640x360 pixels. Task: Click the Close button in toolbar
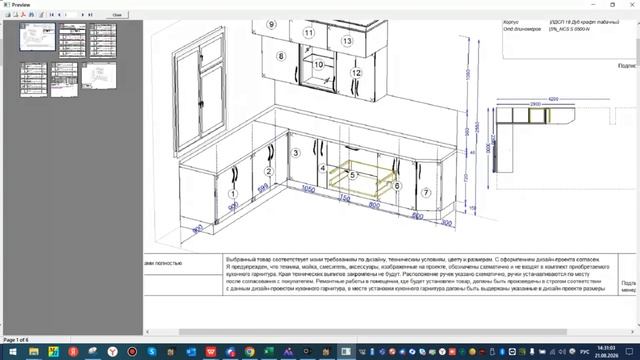click(117, 15)
